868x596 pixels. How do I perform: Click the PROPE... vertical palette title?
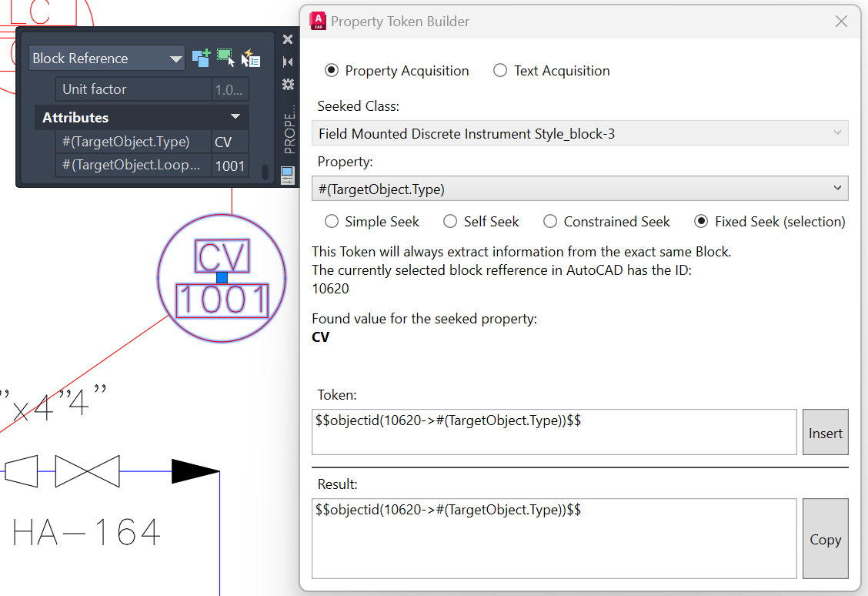click(x=289, y=129)
